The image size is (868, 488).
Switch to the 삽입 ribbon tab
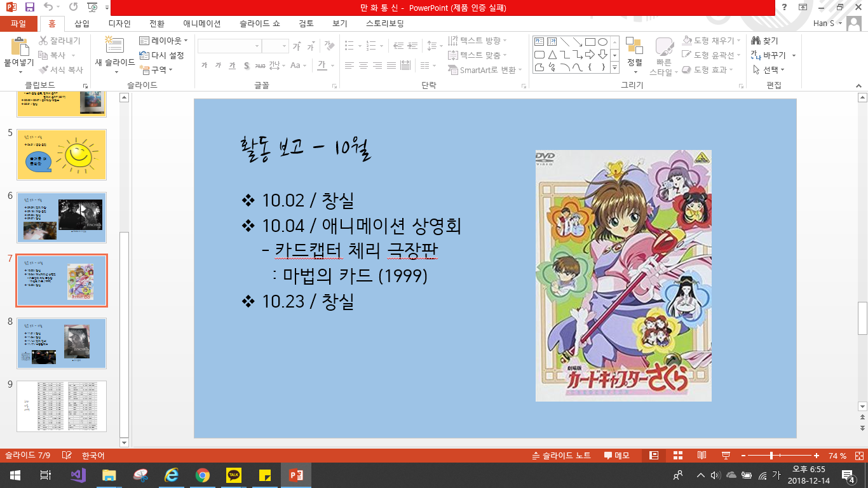point(82,24)
